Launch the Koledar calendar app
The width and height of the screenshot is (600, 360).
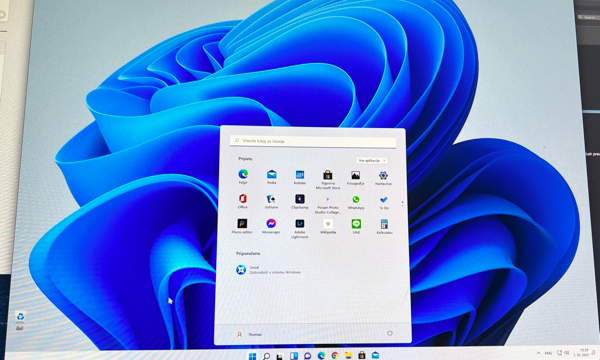(x=300, y=177)
